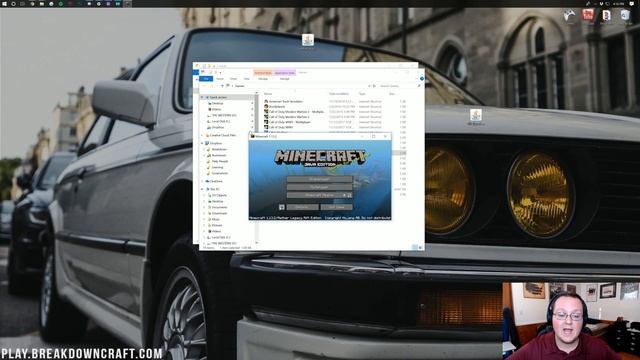
Task: Select Quick access in navigation pane
Action: coord(218,98)
